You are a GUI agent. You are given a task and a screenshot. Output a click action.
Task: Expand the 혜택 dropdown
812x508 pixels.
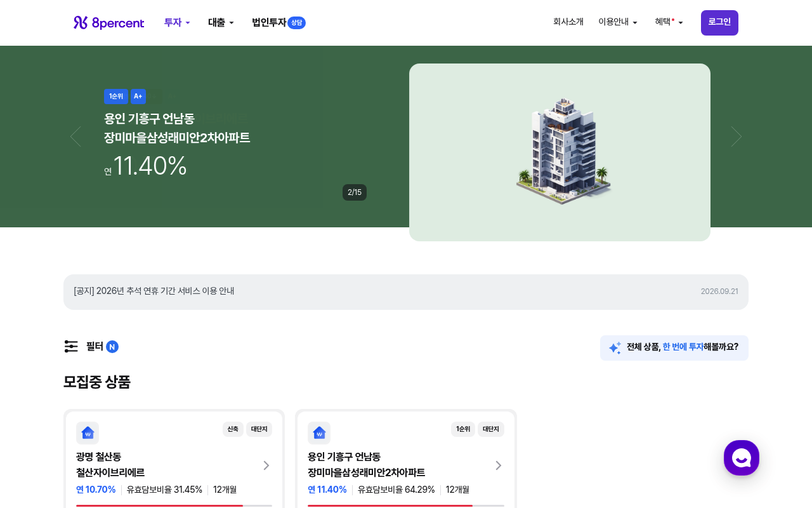669,22
